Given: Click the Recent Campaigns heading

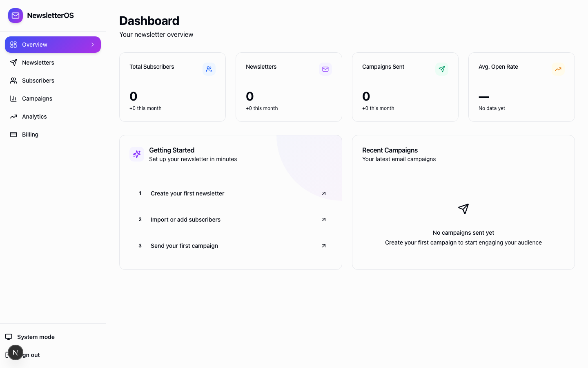Looking at the screenshot, I should tap(390, 150).
